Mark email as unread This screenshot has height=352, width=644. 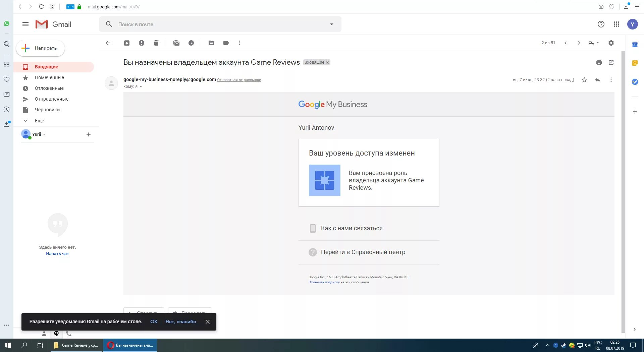point(176,43)
